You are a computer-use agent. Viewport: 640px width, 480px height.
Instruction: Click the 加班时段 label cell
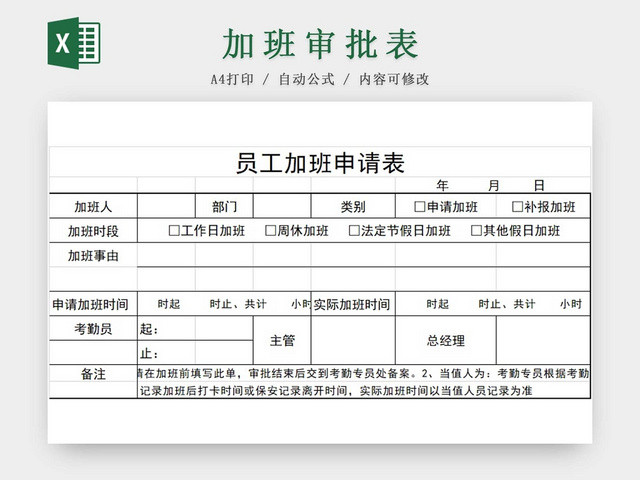pyautogui.click(x=93, y=231)
